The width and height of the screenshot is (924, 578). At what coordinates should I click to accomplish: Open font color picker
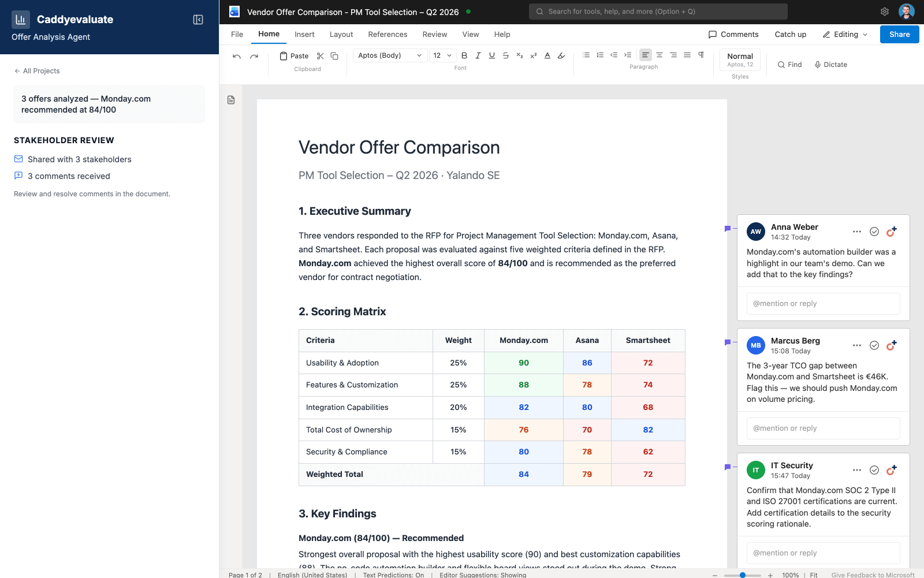tap(547, 55)
